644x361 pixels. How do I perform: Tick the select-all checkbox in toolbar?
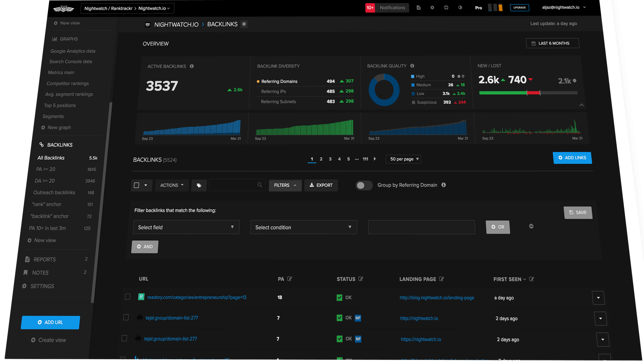(x=137, y=185)
